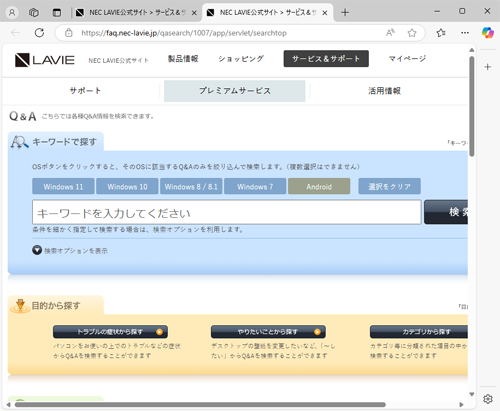500x411 pixels.
Task: View site information lock icon
Action: 69,33
